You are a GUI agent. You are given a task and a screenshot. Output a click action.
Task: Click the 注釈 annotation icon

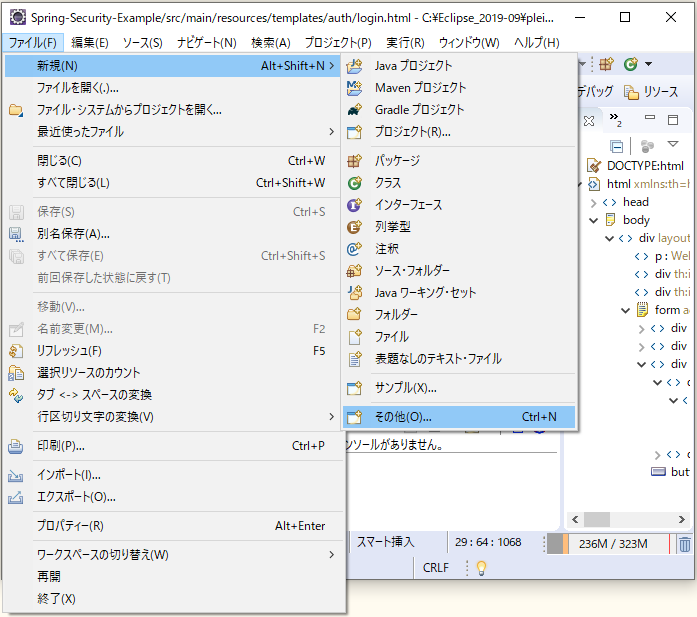click(x=354, y=248)
